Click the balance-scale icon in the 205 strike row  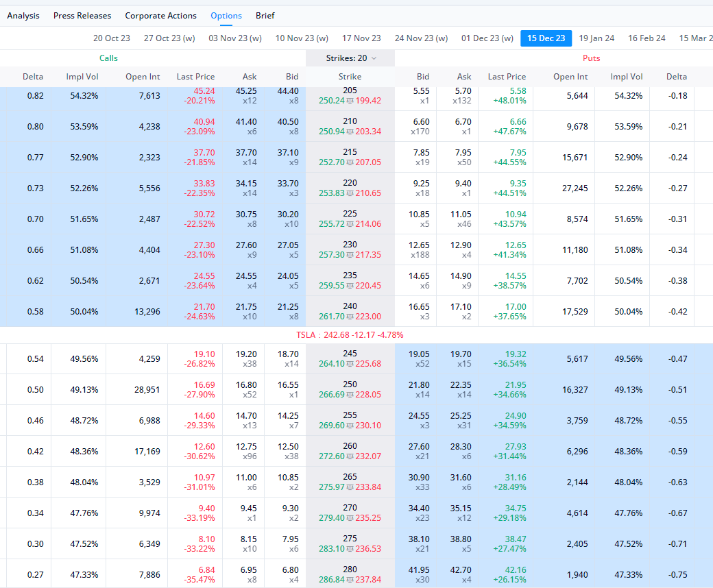tap(350, 101)
